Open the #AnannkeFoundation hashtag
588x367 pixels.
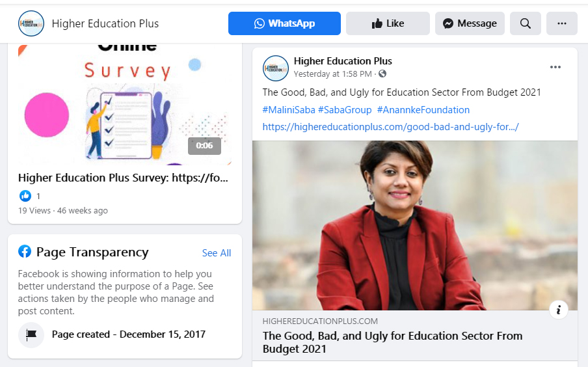point(423,110)
